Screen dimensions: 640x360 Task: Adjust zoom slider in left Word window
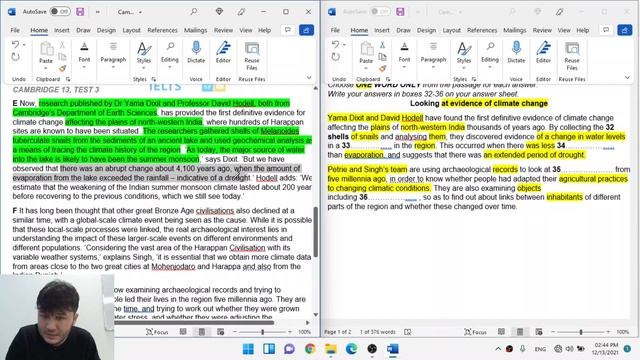pos(262,332)
